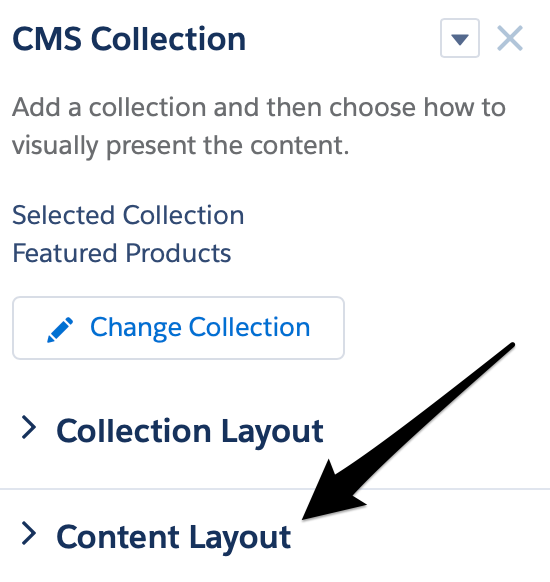Click the pencil edit icon

coord(60,330)
